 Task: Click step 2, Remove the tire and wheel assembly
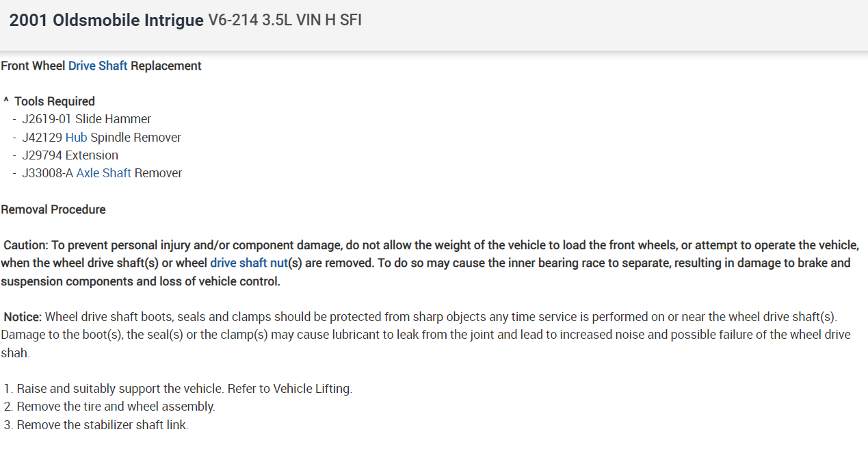coord(116,407)
